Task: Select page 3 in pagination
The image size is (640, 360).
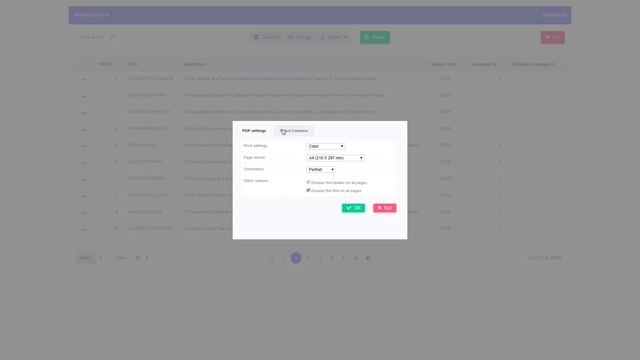Action: coord(320,258)
